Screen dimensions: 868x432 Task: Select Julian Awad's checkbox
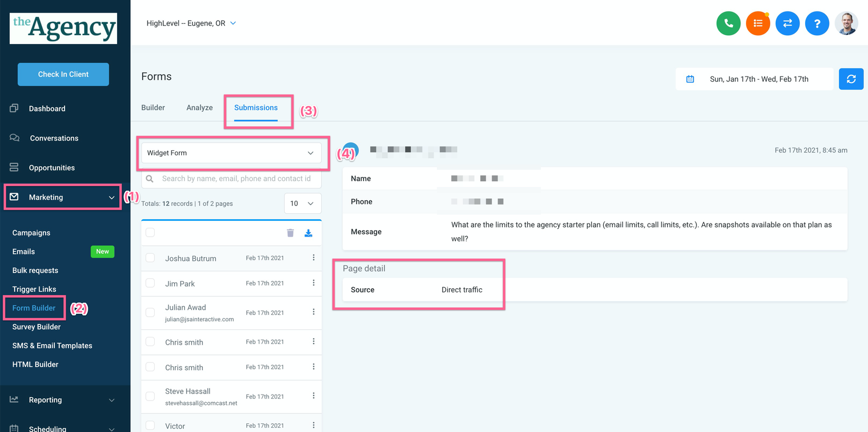(x=150, y=313)
